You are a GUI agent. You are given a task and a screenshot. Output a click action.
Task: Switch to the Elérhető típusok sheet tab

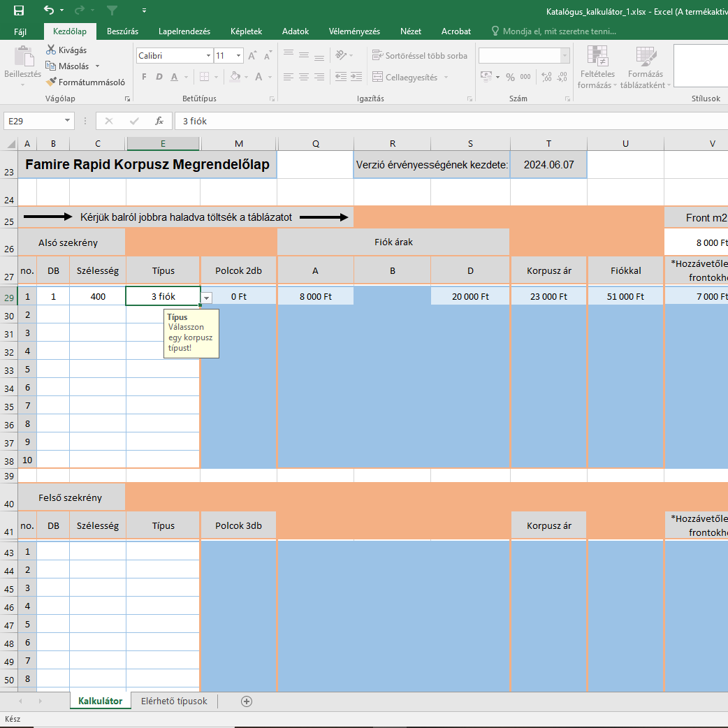tap(174, 701)
